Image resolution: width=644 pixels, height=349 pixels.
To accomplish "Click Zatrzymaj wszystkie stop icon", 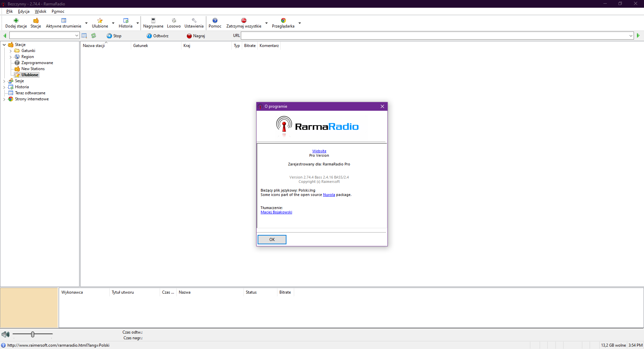I will pyautogui.click(x=244, y=20).
